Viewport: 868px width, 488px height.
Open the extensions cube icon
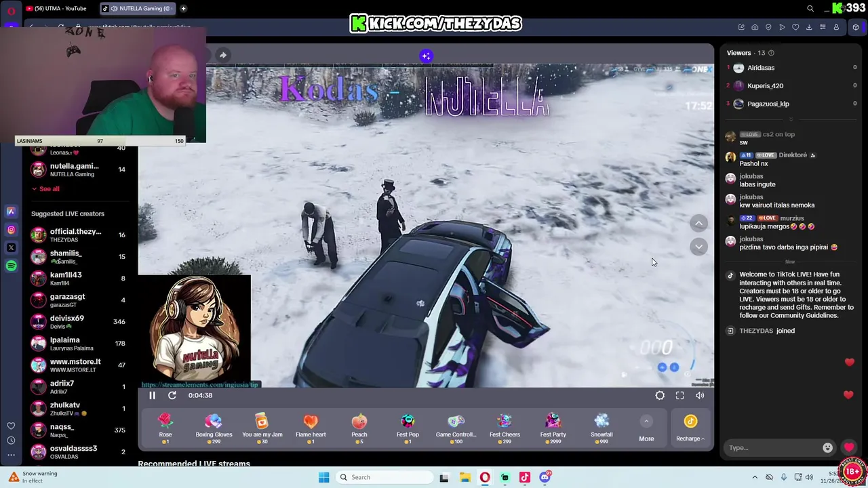[856, 27]
